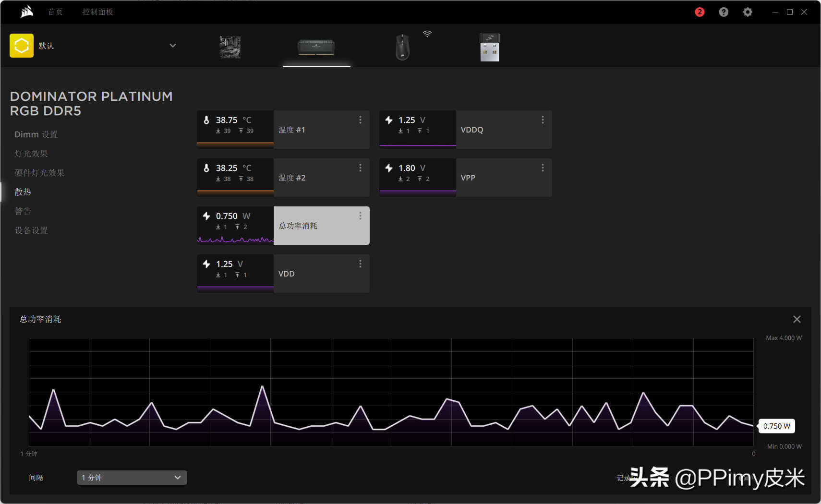821x504 pixels.
Task: Select the wireless mouse device icon
Action: click(402, 48)
